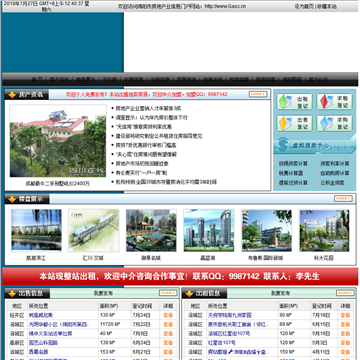360x360 pixels.
Task: Click 查看 for 89㎡ 6月15日 rental row
Action: [345, 325]
